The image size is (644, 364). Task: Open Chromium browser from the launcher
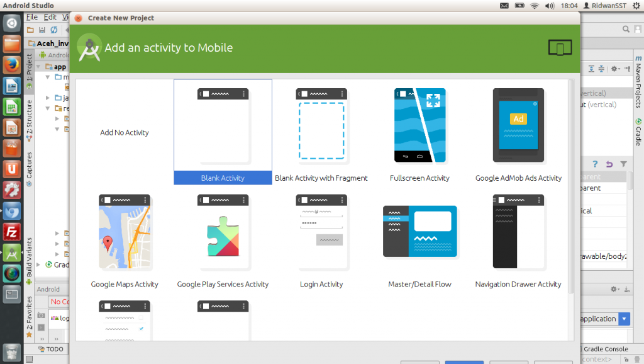click(11, 211)
